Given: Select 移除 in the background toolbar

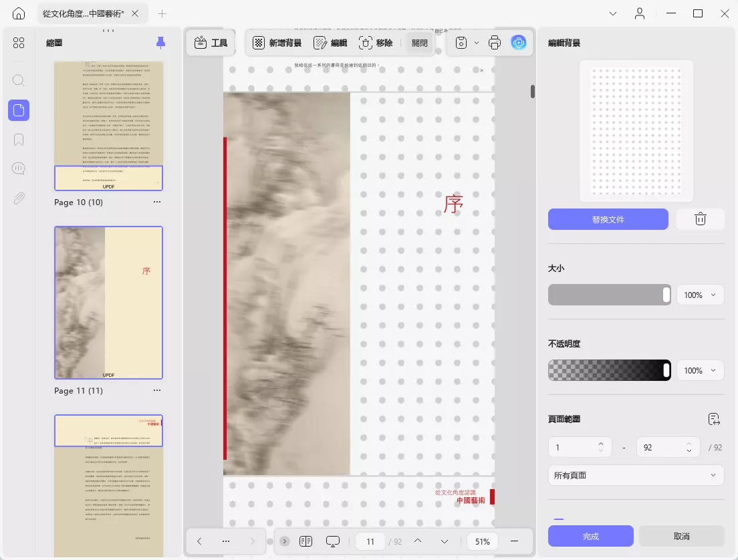Looking at the screenshot, I should pyautogui.click(x=376, y=43).
